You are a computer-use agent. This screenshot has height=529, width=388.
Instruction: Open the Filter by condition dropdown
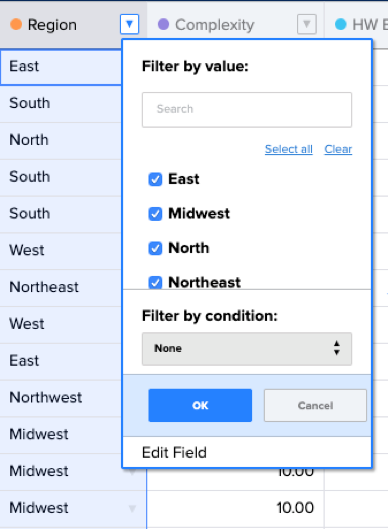[x=247, y=349]
